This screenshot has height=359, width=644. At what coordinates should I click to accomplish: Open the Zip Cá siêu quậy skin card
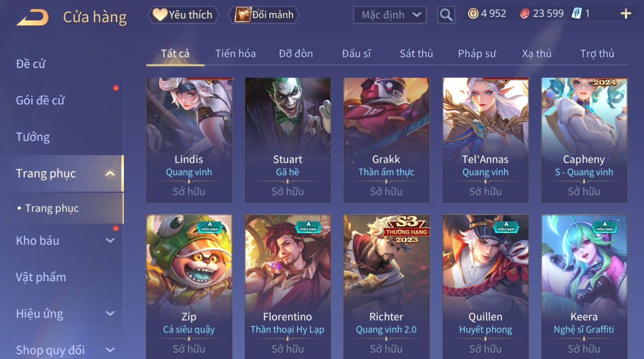189,286
